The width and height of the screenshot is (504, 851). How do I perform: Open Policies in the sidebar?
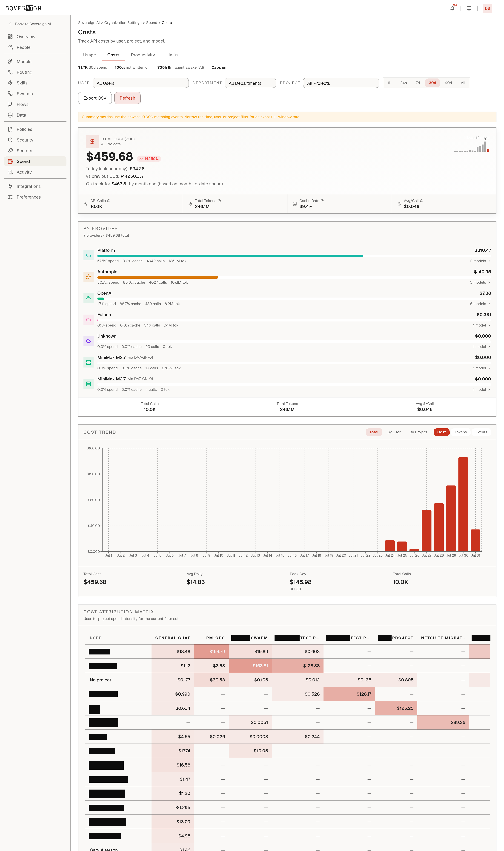tap(35, 129)
